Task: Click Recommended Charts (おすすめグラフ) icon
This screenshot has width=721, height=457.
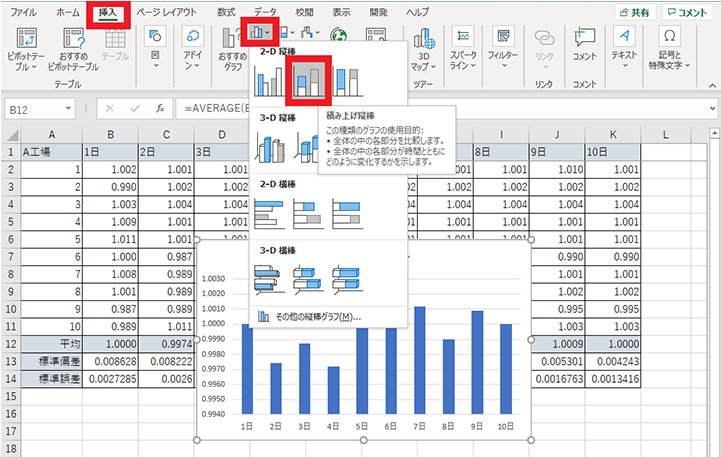Action: coord(233,38)
